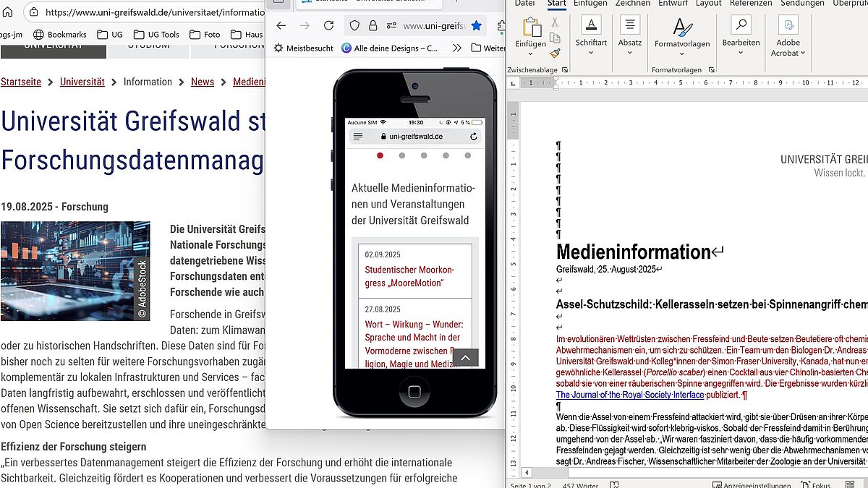Click the Format Painter brush icon
868x488 pixels.
(x=555, y=53)
